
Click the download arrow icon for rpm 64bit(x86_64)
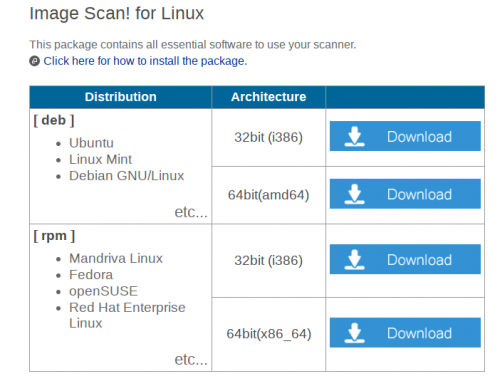pyautogui.click(x=354, y=333)
